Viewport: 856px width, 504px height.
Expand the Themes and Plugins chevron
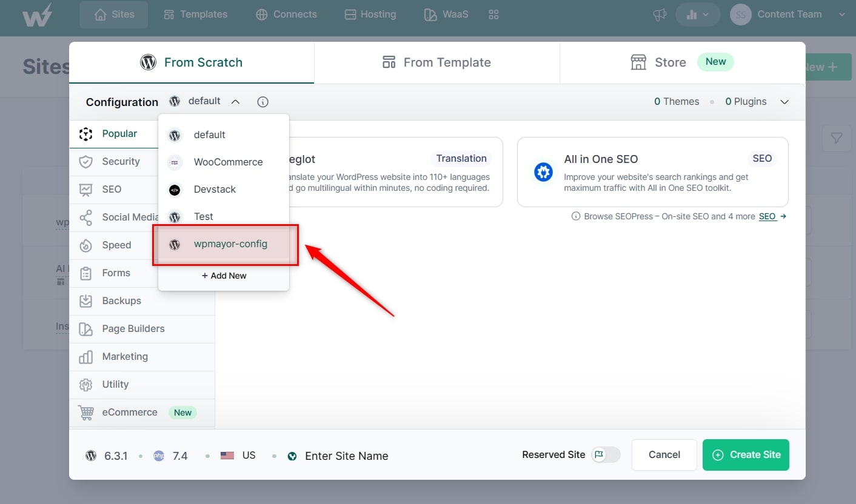click(x=784, y=102)
